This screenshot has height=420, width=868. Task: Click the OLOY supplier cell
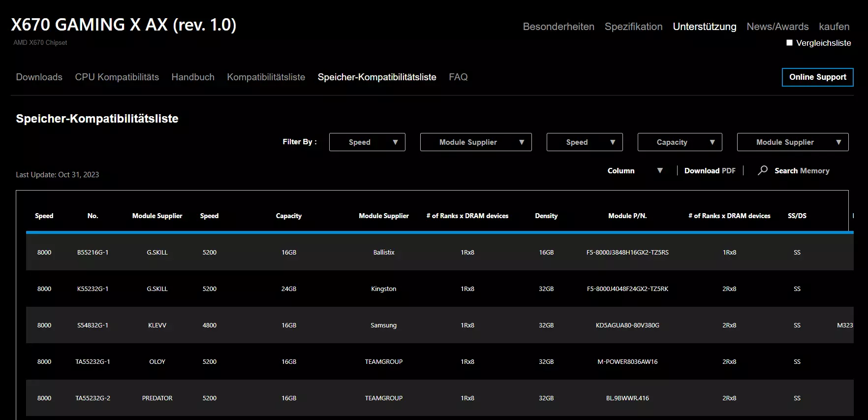(157, 361)
